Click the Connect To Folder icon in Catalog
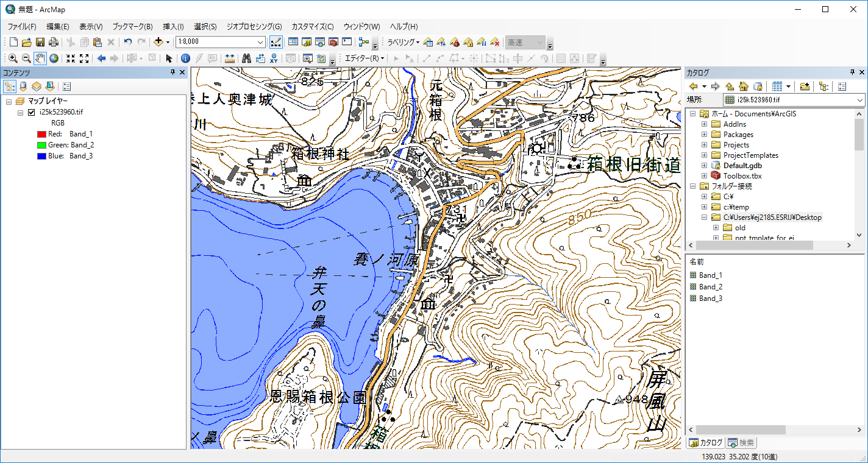 click(805, 86)
